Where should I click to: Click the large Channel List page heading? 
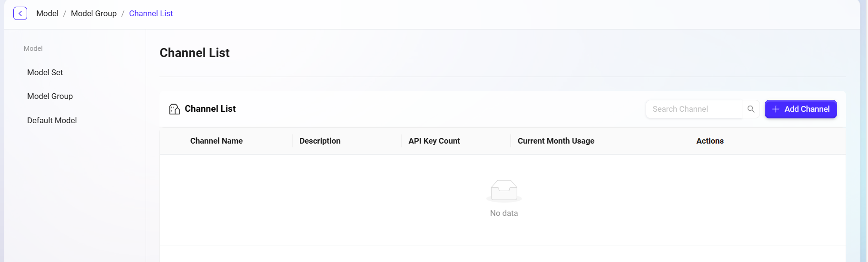[195, 53]
